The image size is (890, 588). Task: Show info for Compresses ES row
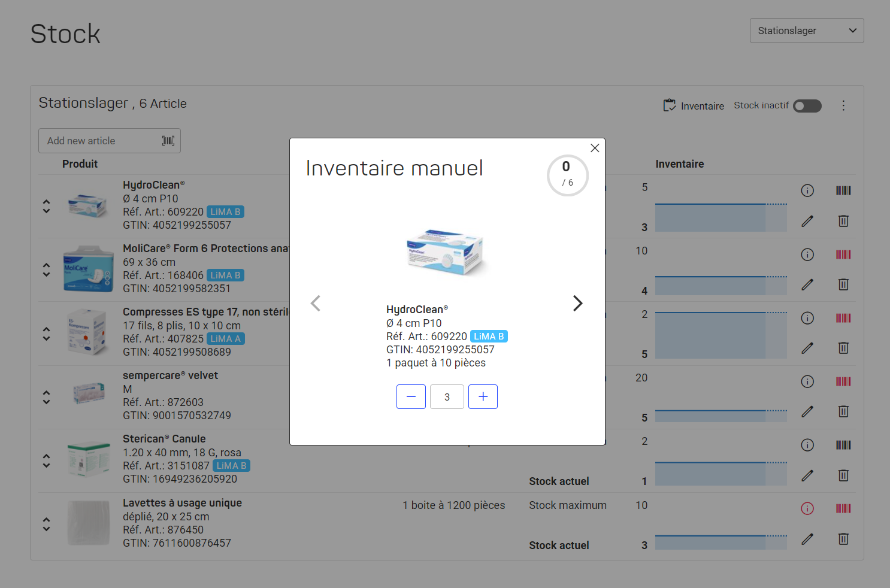pos(807,318)
